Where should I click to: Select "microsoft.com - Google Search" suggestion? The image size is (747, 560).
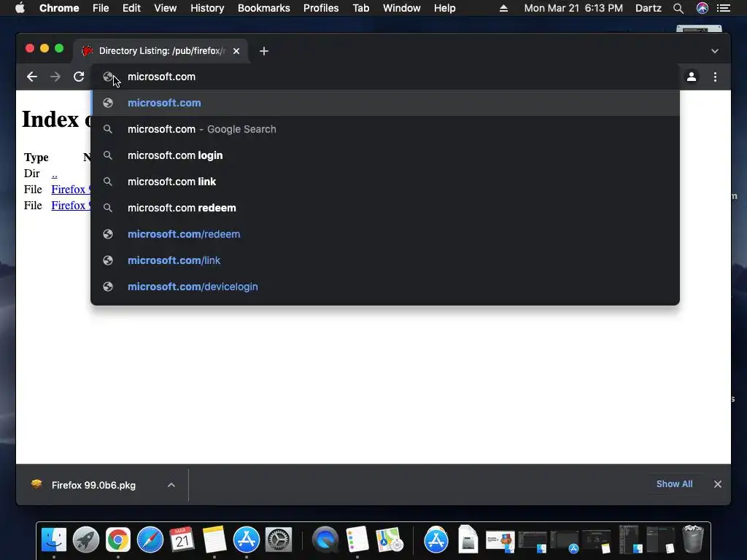[385, 129]
